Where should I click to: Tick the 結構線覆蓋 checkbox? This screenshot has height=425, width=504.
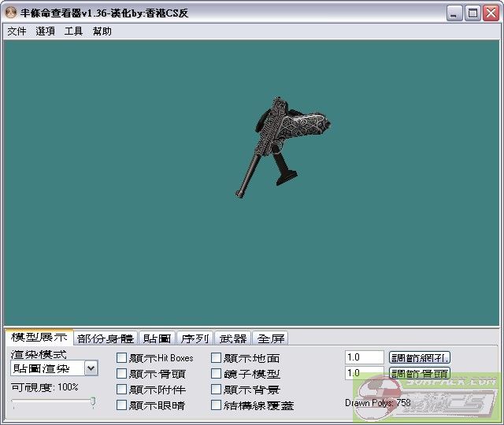point(217,405)
